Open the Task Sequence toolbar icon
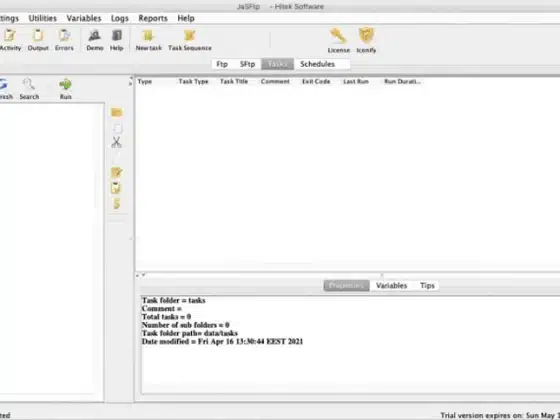Viewport: 560px width, 420px height. [x=190, y=40]
